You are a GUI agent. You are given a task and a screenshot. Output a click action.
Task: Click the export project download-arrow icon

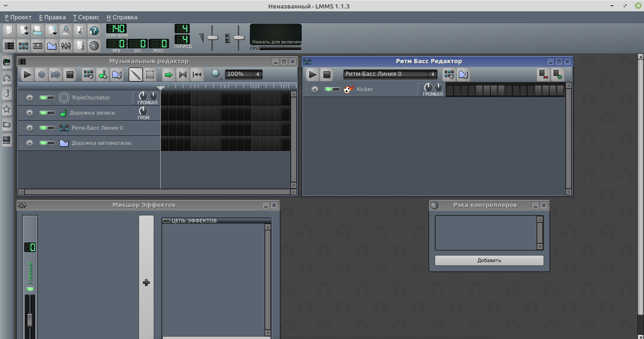(x=66, y=31)
